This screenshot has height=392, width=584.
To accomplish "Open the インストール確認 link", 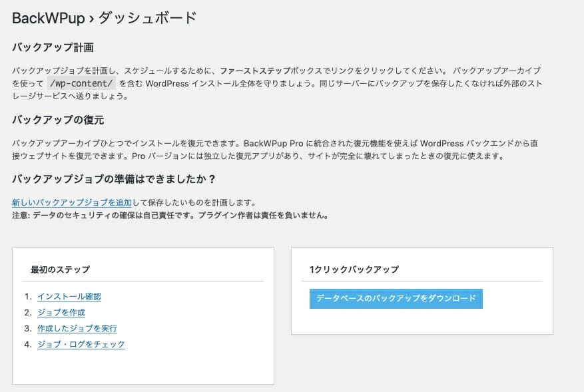I will coord(69,297).
